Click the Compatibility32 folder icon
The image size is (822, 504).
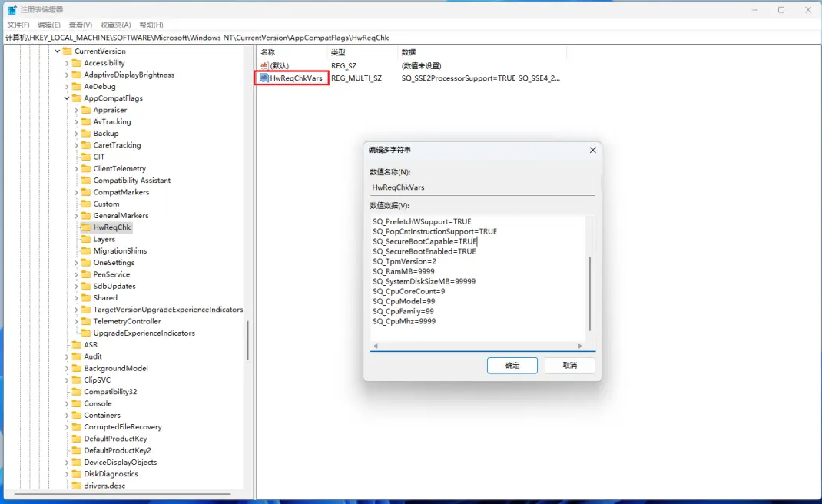click(77, 392)
